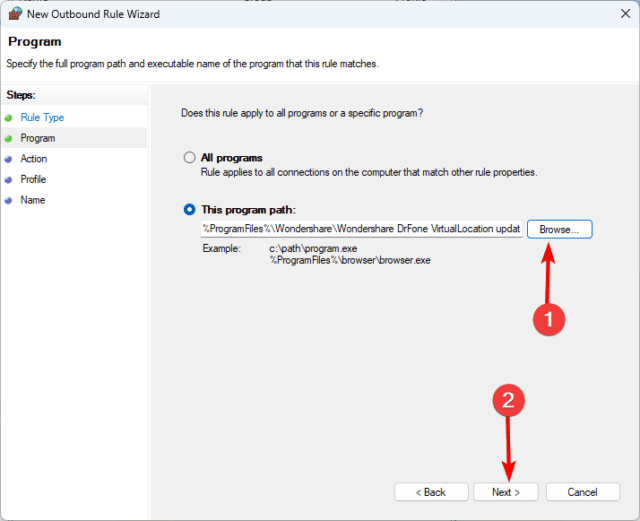Click blue bullet beside Profile step
The image size is (640, 521).
point(8,180)
